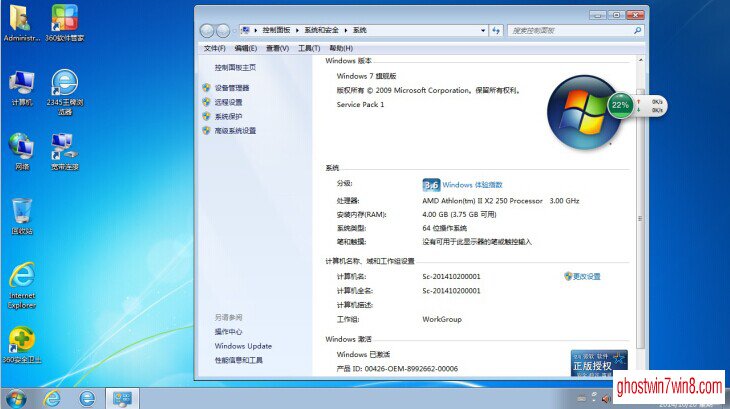Click the refresh icon beside the address bar
Screen dimensions: 730x409
[498, 31]
